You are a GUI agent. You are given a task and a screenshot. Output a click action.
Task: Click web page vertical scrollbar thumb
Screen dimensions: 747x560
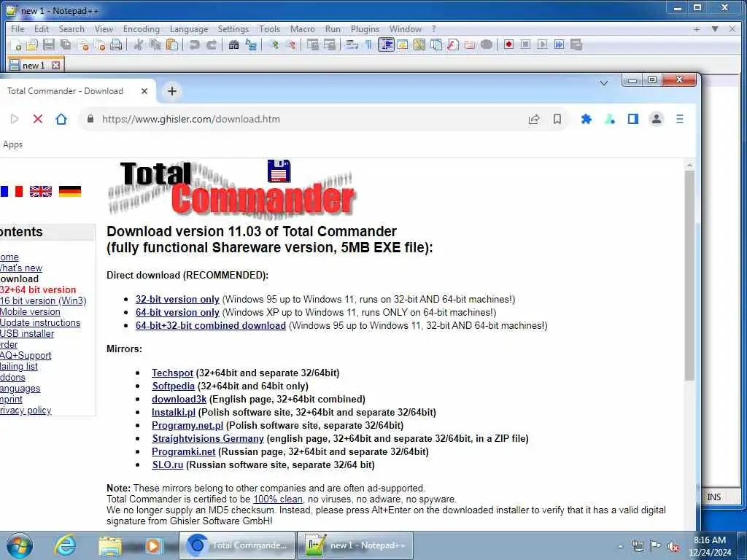pyautogui.click(x=689, y=275)
